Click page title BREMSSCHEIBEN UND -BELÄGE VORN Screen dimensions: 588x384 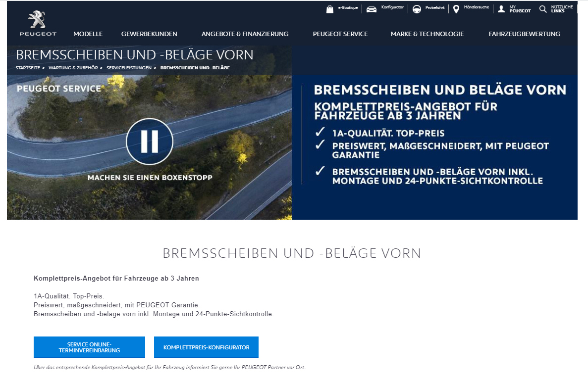pyautogui.click(x=135, y=55)
